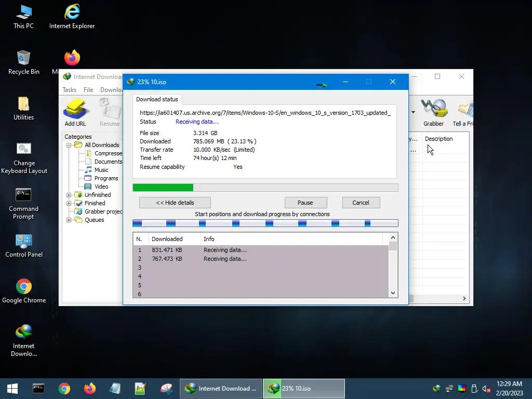Image resolution: width=532 pixels, height=399 pixels.
Task: Expand the Queues category node
Action: click(x=69, y=220)
